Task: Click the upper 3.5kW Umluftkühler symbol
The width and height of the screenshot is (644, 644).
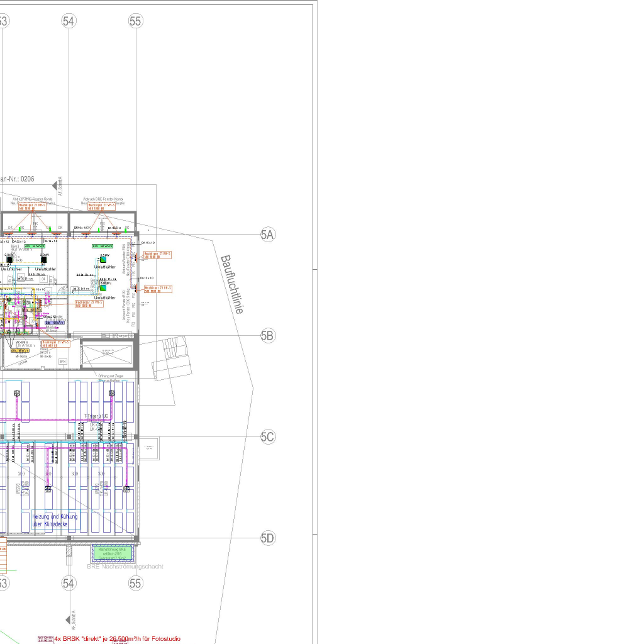Action: [x=103, y=260]
